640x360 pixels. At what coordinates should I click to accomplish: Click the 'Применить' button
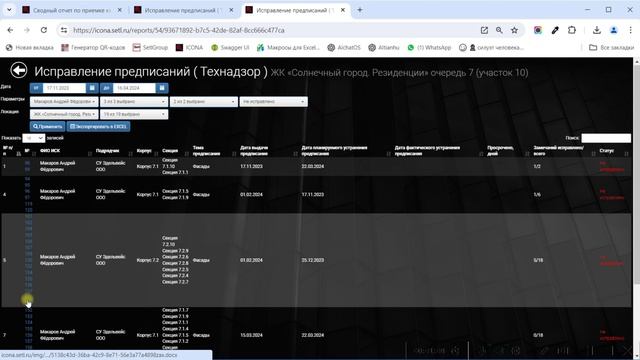pyautogui.click(x=47, y=127)
